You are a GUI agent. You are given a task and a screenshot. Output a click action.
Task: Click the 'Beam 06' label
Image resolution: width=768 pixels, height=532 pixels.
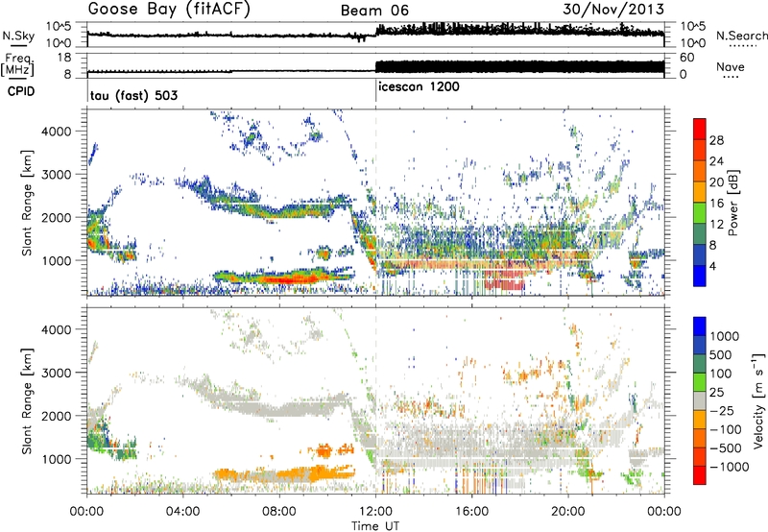pos(374,11)
